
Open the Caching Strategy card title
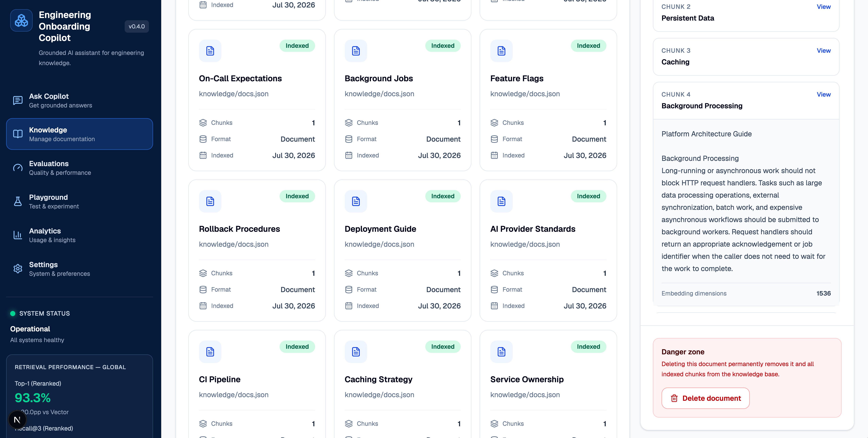pos(378,379)
